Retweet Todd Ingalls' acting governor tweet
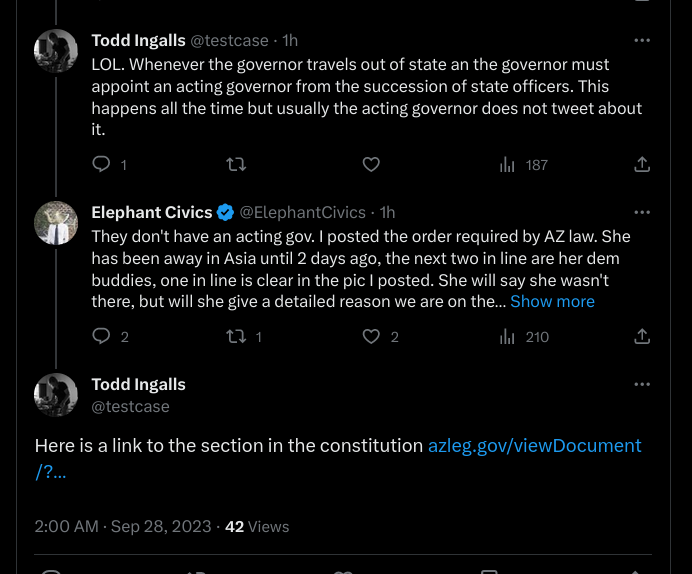692x574 pixels. click(236, 165)
